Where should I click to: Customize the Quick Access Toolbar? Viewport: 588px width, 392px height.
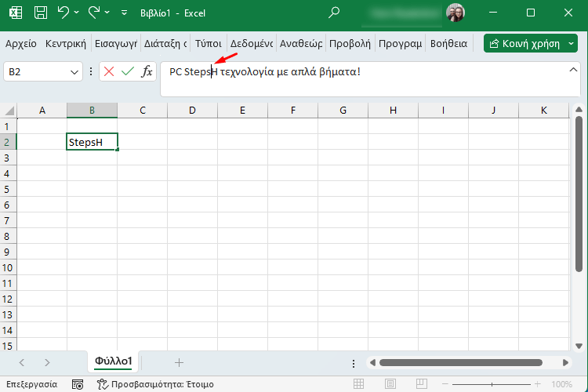[x=124, y=13]
